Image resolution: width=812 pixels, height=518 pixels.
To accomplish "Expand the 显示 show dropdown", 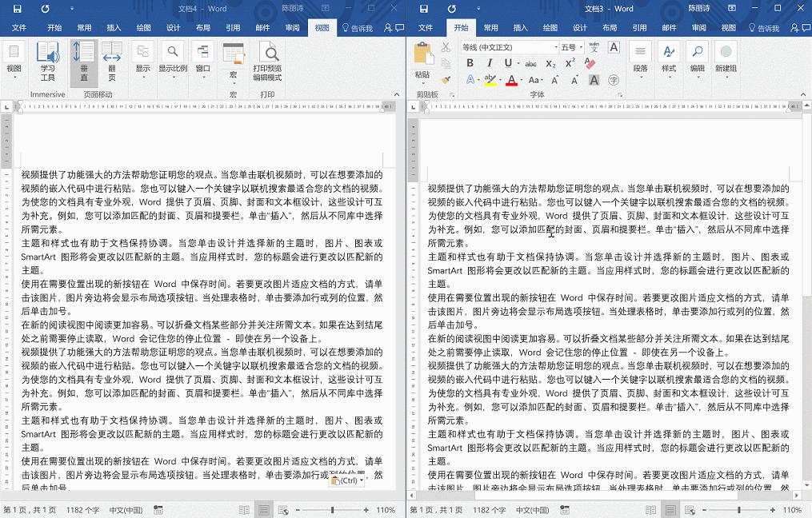I will pos(143,61).
